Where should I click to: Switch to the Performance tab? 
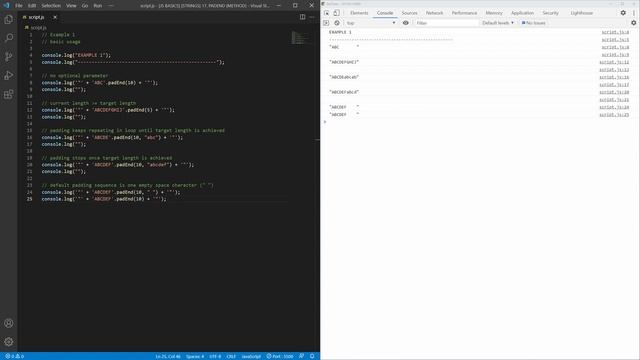(464, 13)
